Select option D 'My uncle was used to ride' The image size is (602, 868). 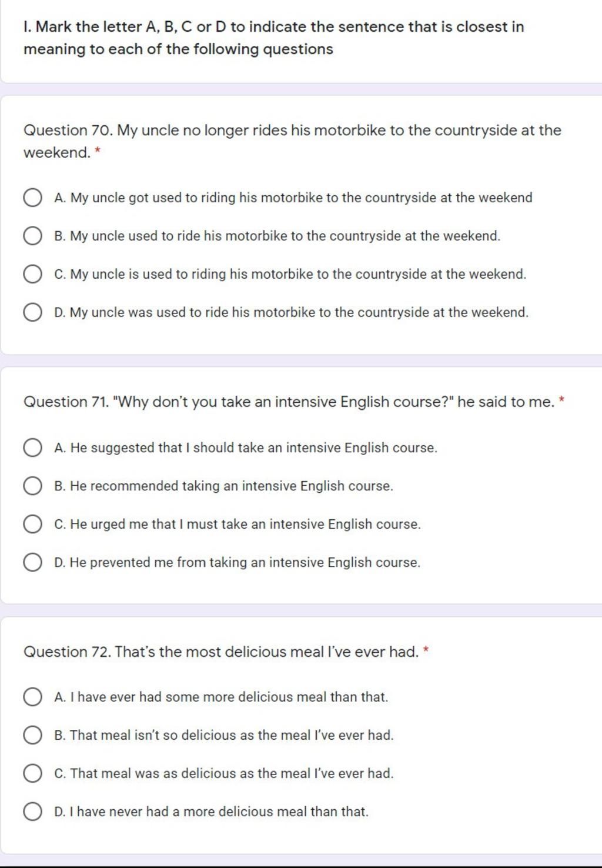[32, 312]
